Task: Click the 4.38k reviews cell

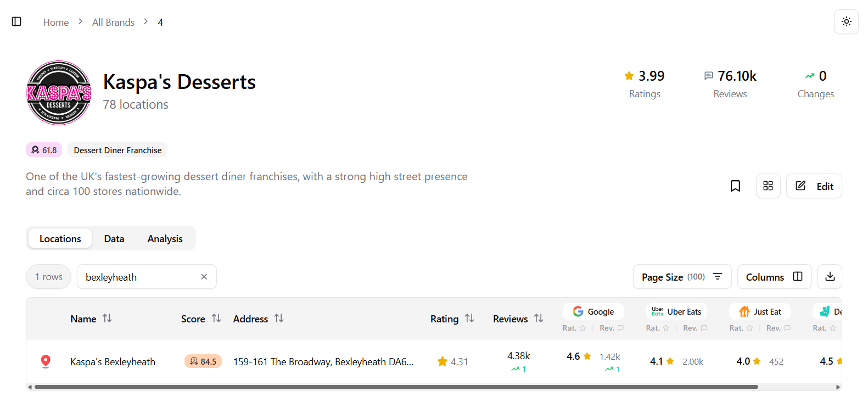Action: pyautogui.click(x=518, y=356)
